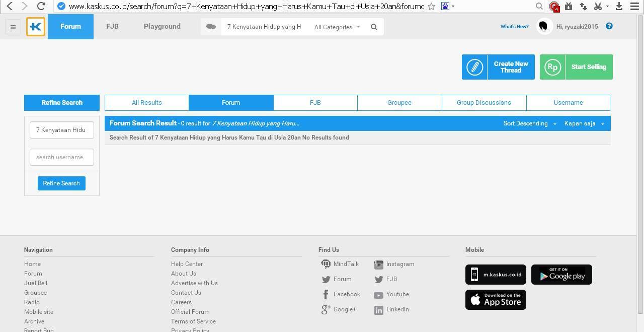The width and height of the screenshot is (644, 332).
Task: Click the LinkedIn icon in Find Us
Action: pyautogui.click(x=379, y=310)
